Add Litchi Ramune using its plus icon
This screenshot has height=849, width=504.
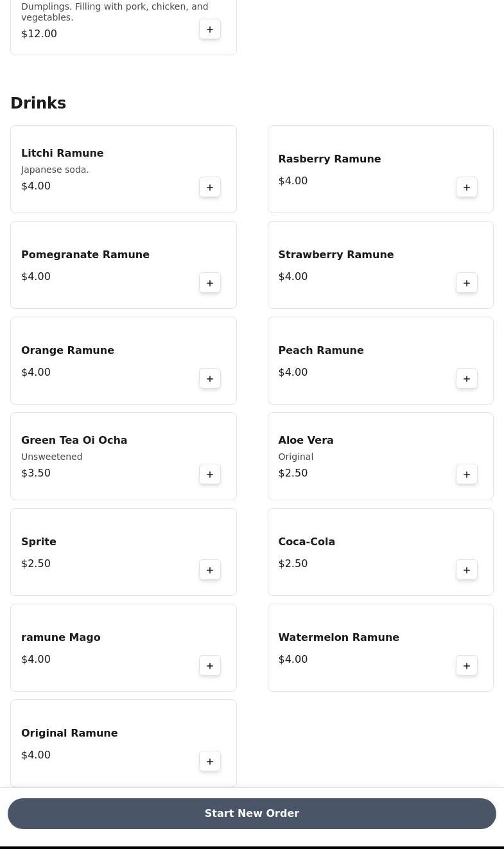tap(210, 188)
